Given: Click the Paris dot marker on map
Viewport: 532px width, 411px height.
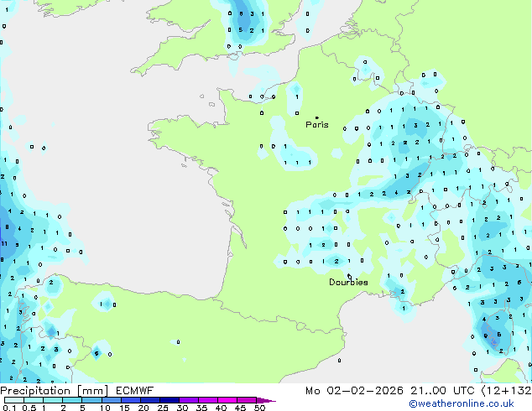Looking at the screenshot, I should (317, 117).
